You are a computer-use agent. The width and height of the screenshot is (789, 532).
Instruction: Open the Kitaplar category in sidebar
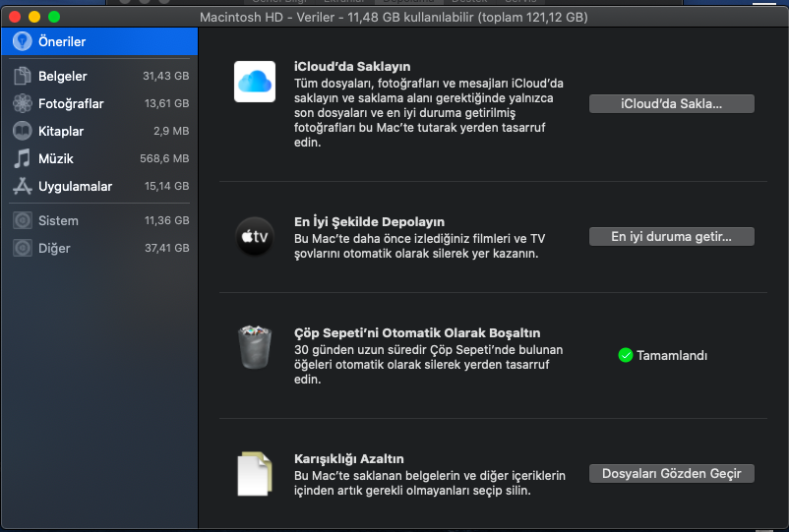tap(99, 131)
